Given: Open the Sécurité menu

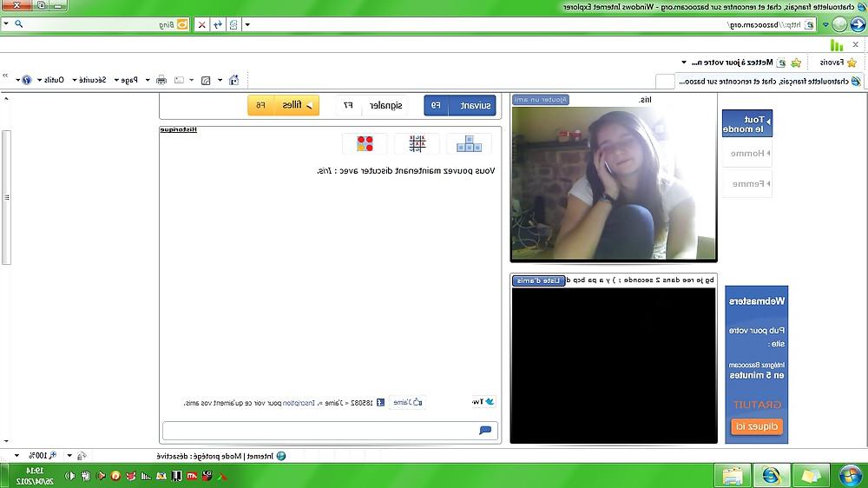Looking at the screenshot, I should tap(89, 80).
